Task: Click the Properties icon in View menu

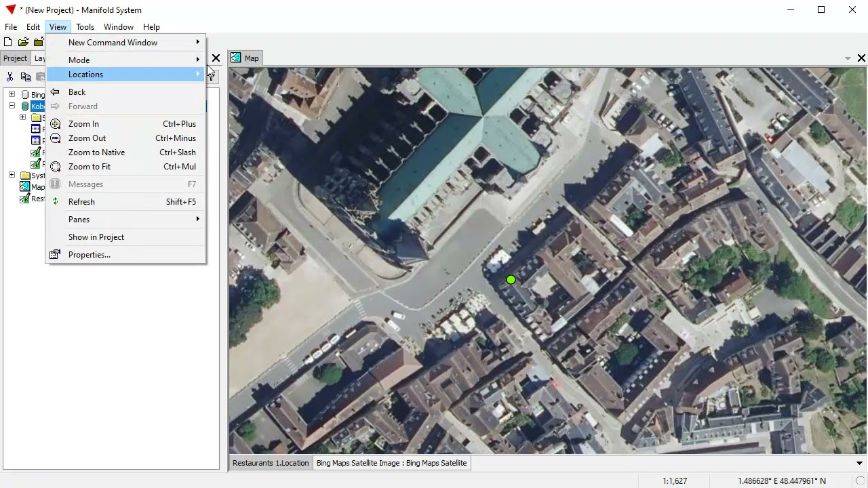Action: pyautogui.click(x=55, y=255)
